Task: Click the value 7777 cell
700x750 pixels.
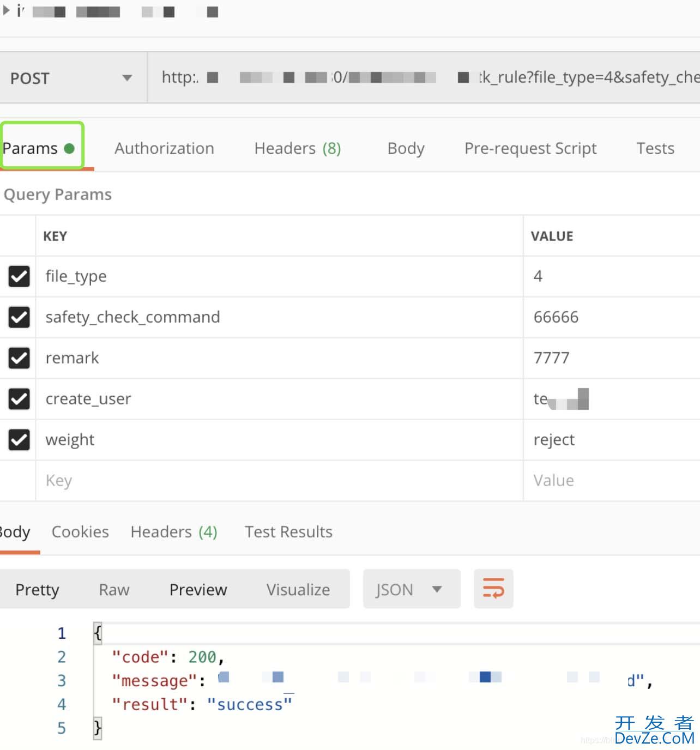Action: [x=612, y=358]
